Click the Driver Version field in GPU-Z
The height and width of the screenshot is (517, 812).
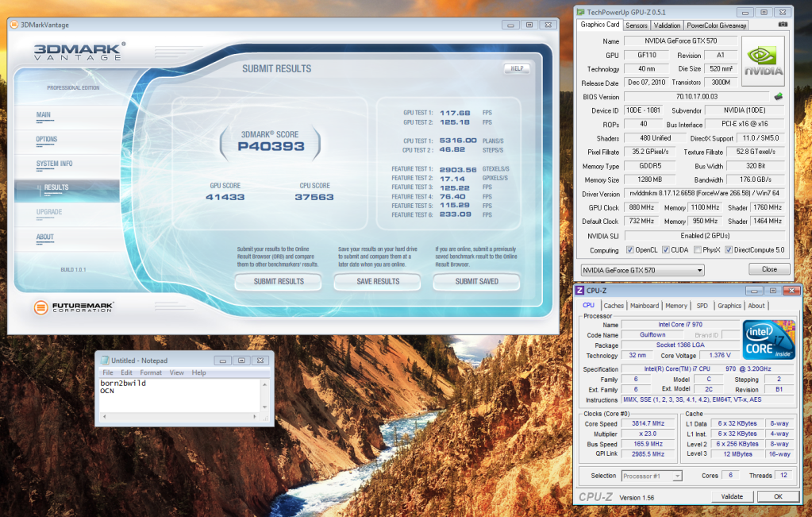tap(704, 193)
